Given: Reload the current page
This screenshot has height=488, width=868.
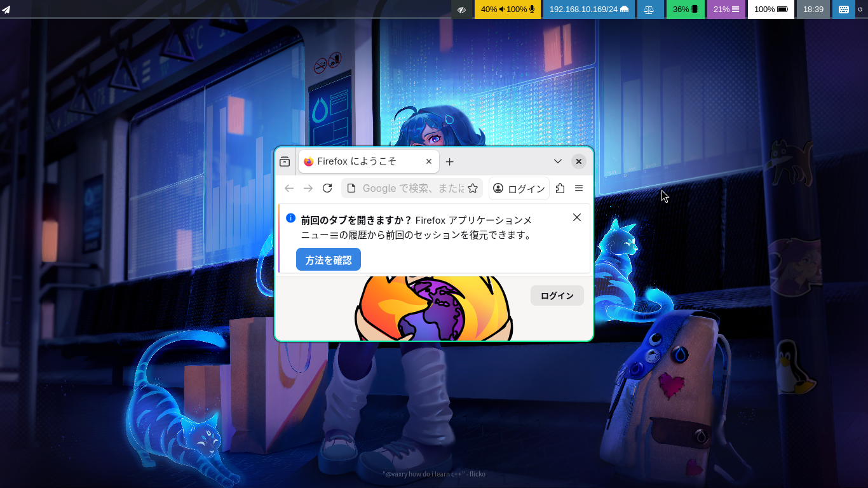Looking at the screenshot, I should point(327,188).
